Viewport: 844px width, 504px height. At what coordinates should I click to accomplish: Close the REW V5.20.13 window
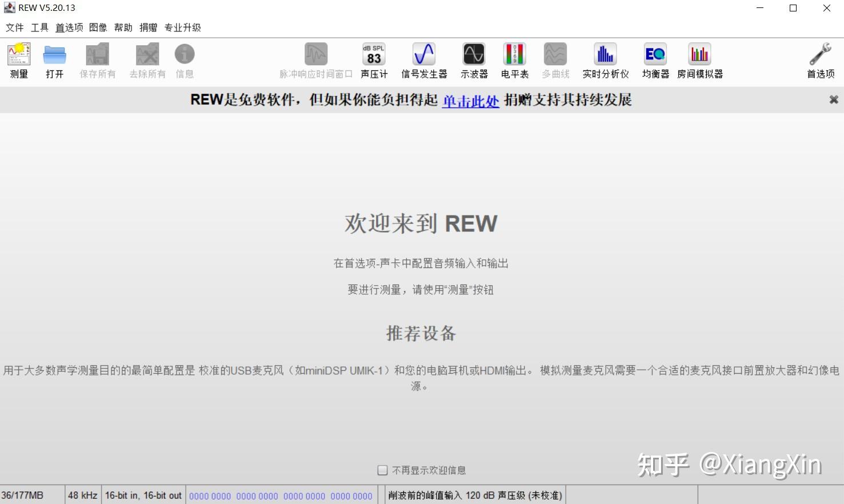[x=827, y=8]
